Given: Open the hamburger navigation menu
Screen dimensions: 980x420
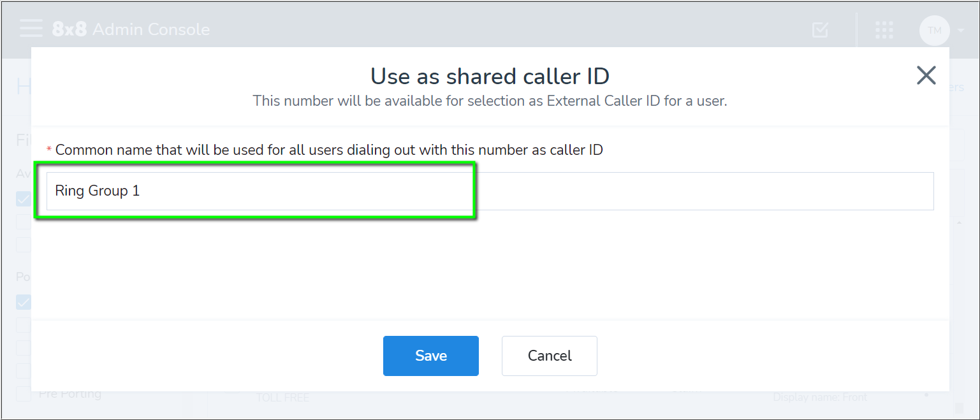Looking at the screenshot, I should point(31,29).
